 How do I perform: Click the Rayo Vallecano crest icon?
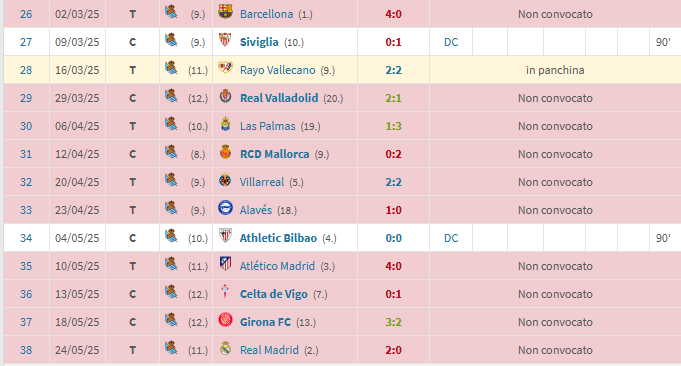(x=225, y=68)
